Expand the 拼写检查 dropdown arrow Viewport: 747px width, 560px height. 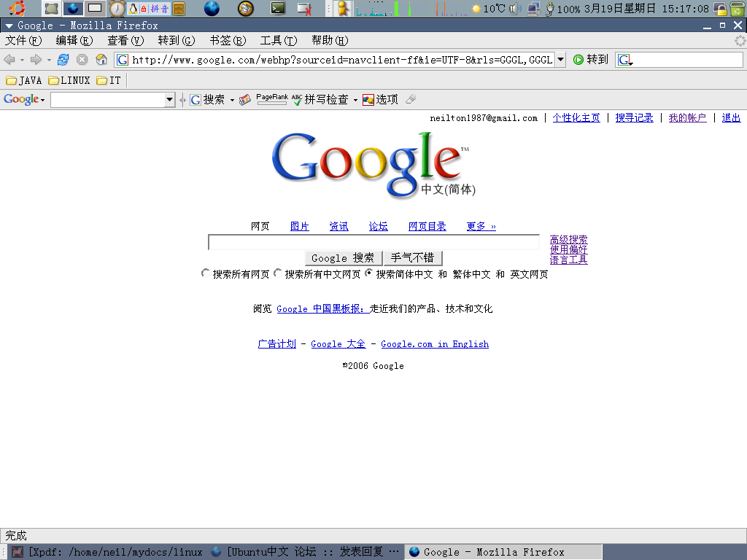(355, 100)
